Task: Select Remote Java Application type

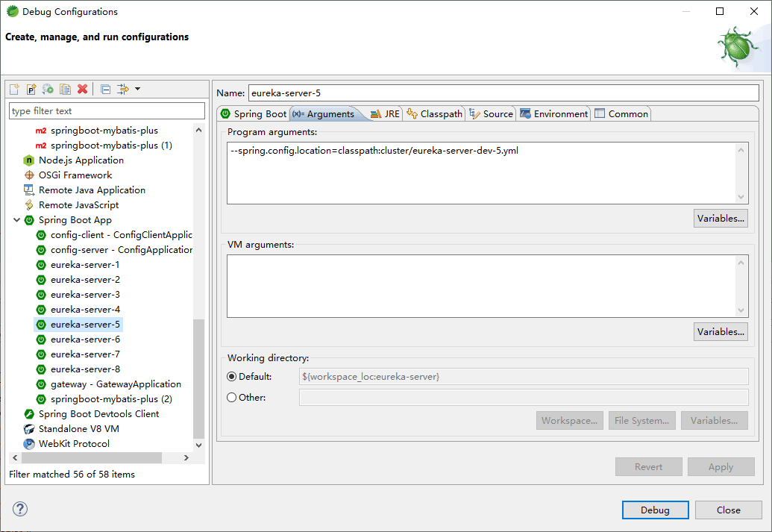Action: (x=84, y=190)
